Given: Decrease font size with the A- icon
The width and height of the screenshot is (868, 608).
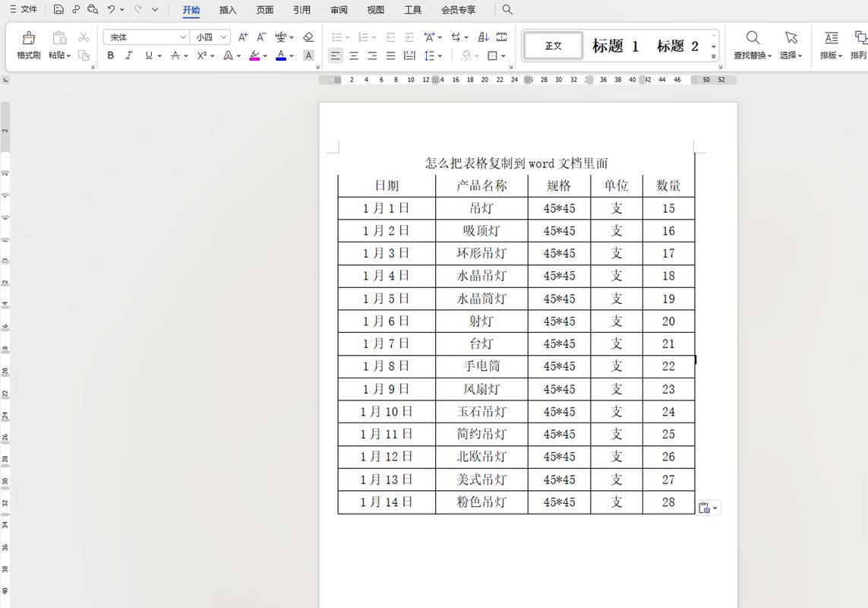Looking at the screenshot, I should [261, 37].
